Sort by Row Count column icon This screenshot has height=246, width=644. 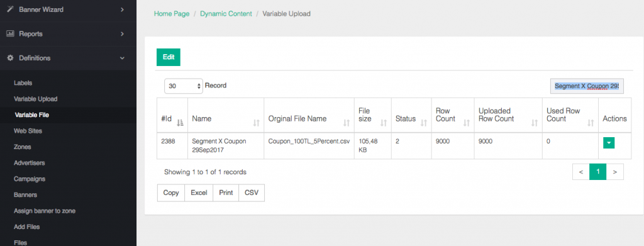tap(467, 123)
